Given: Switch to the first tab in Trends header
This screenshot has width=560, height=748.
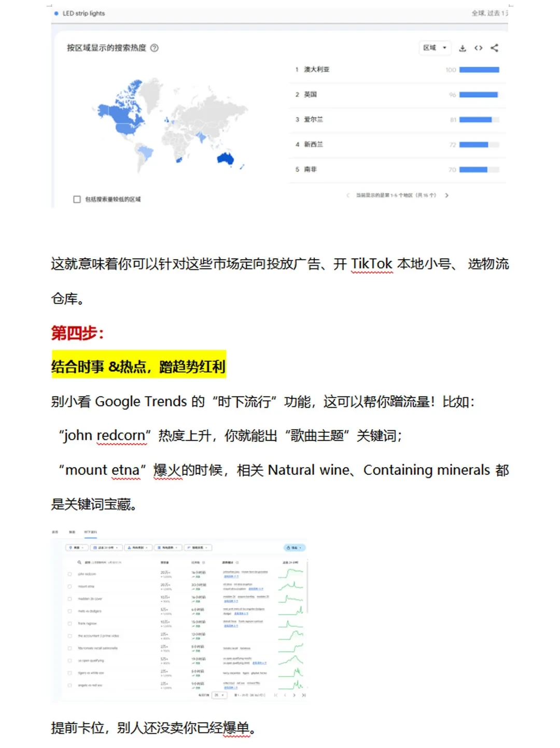Looking at the screenshot, I should [x=55, y=532].
